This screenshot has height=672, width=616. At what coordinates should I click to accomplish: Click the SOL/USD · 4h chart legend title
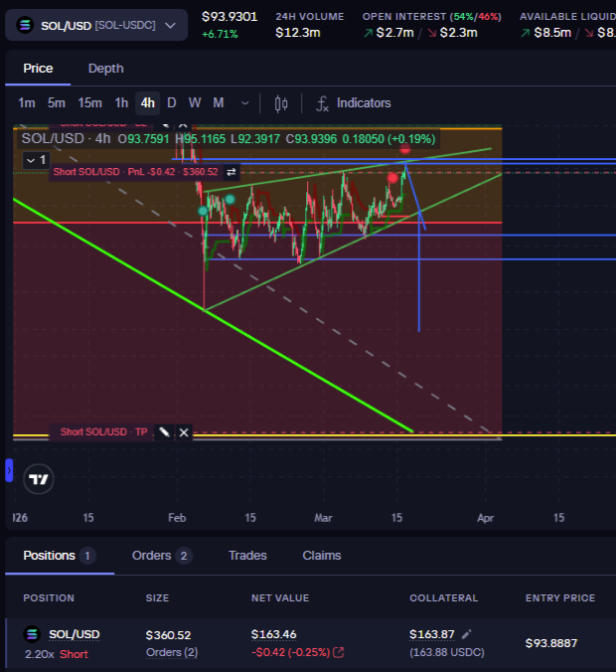tap(66, 139)
